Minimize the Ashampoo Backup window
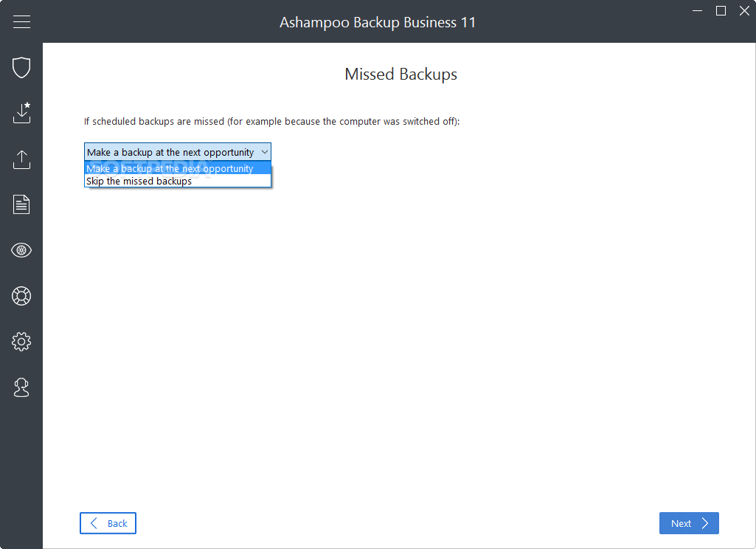The height and width of the screenshot is (549, 756). coord(697,10)
